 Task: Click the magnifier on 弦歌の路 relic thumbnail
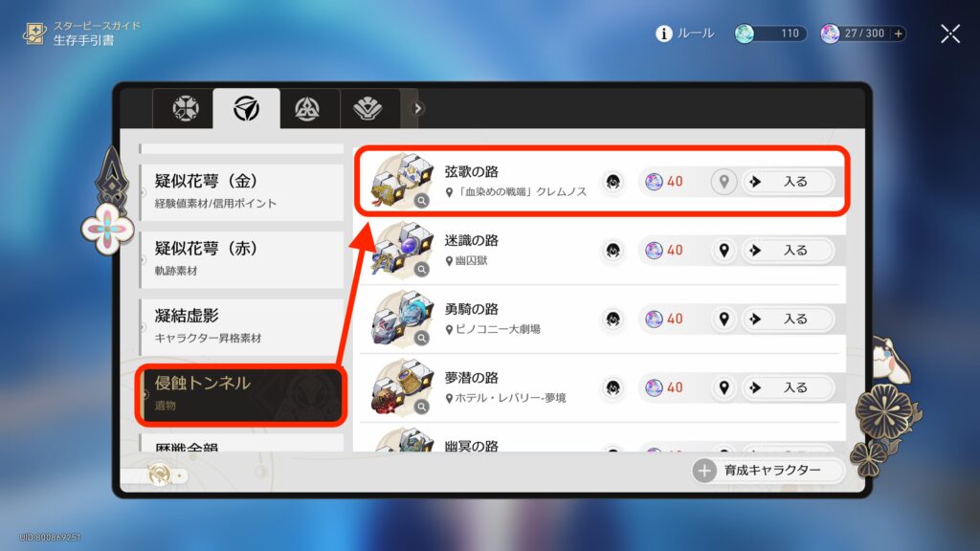pos(422,201)
